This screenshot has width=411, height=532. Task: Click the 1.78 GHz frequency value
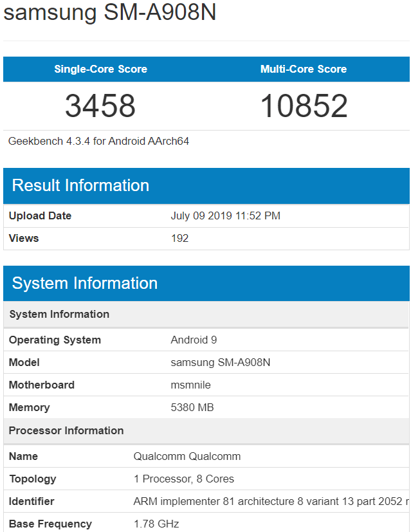tap(156, 524)
